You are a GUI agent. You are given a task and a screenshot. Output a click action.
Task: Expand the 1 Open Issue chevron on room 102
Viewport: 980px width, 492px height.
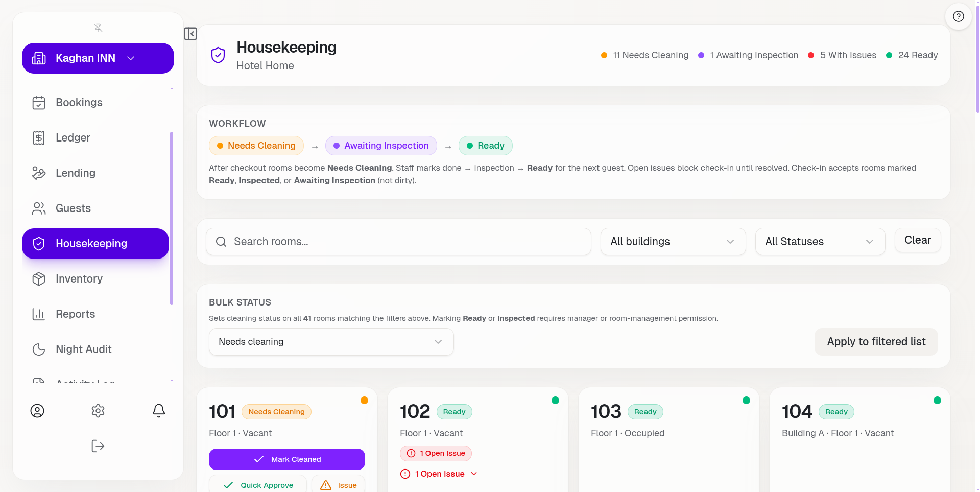[474, 474]
